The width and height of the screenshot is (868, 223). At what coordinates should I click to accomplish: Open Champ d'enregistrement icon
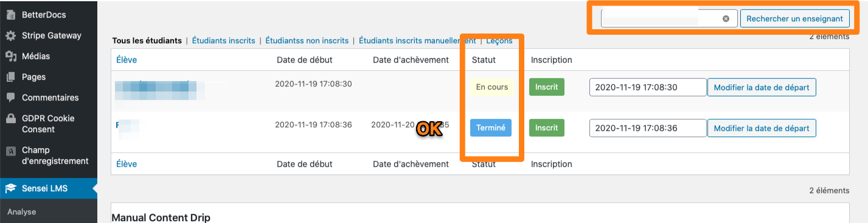pyautogui.click(x=10, y=150)
